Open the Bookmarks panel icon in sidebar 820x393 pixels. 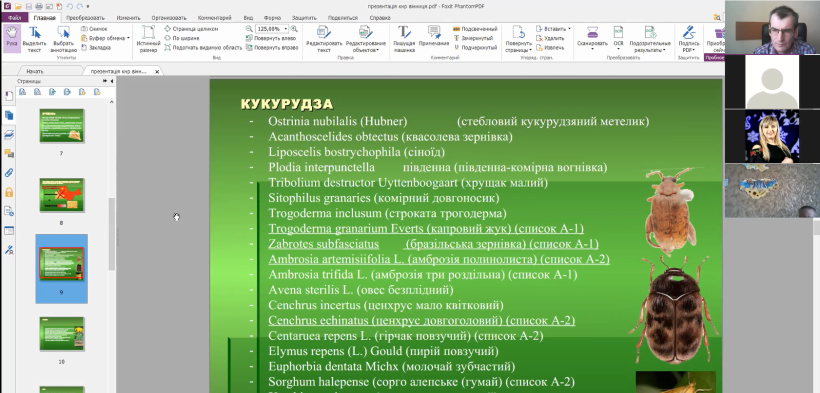pos(9,96)
